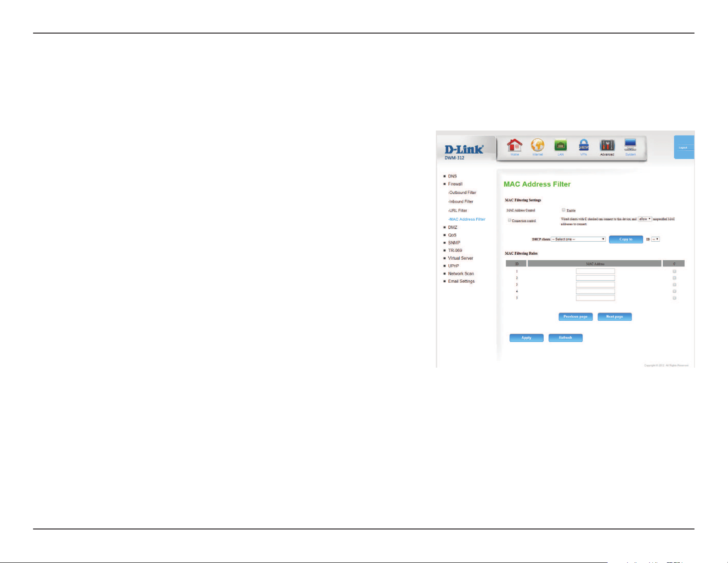Open Firewall in the sidebar

(455, 184)
